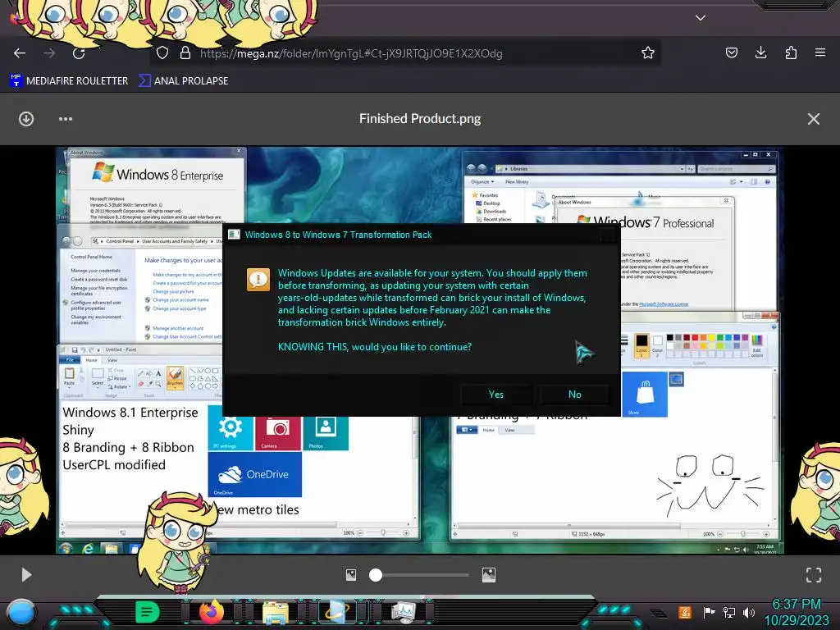Bookmark this page with the star icon
840x630 pixels.
[648, 52]
